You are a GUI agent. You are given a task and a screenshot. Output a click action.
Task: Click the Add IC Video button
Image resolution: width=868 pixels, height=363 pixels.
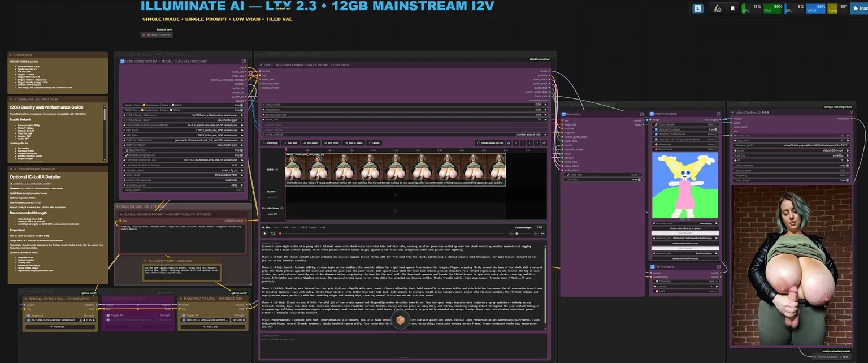(353, 143)
